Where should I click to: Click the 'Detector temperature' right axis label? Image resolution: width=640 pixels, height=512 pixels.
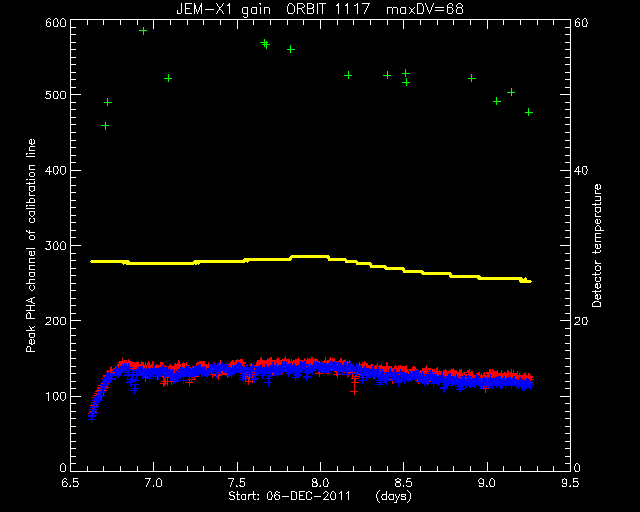coord(597,246)
